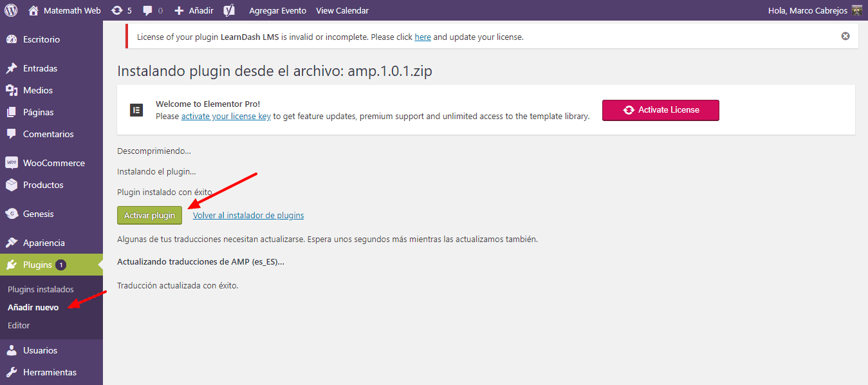Open the comments bubble icon in admin bar

coord(148,10)
